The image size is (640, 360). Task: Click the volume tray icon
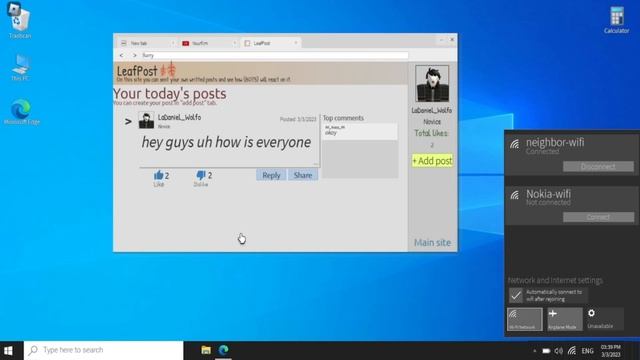(x=558, y=351)
